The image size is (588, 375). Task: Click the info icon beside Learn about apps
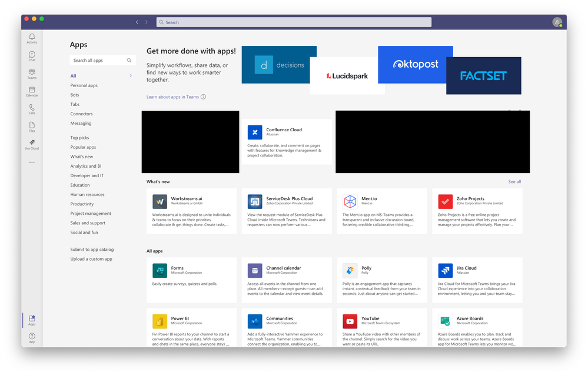203,97
